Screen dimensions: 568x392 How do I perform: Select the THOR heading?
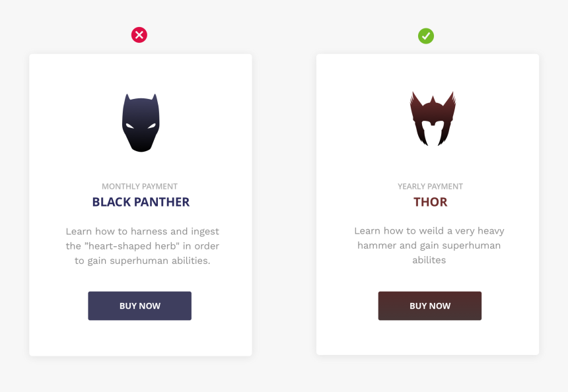pos(430,202)
